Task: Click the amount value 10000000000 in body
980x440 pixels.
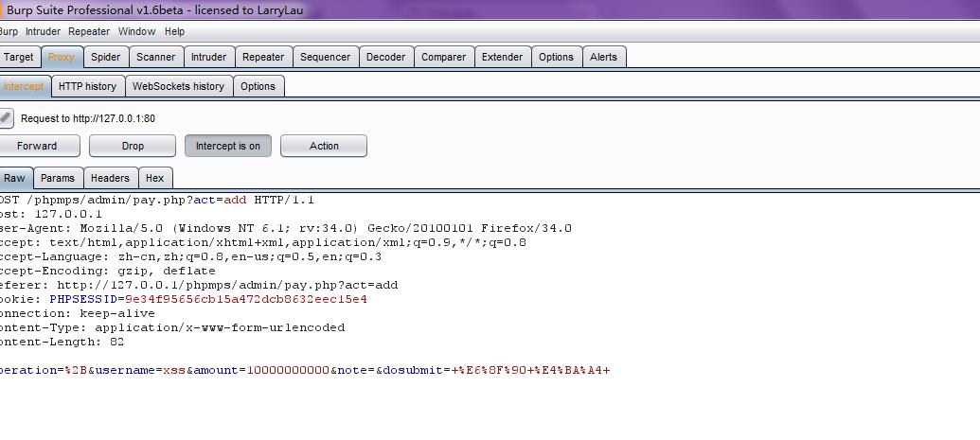Action: 288,371
